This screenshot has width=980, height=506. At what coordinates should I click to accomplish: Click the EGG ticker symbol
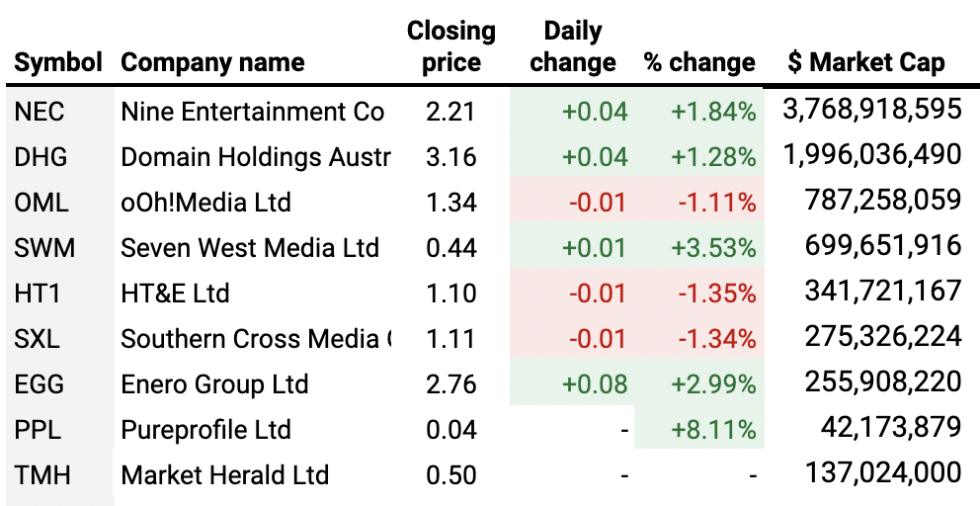39,384
